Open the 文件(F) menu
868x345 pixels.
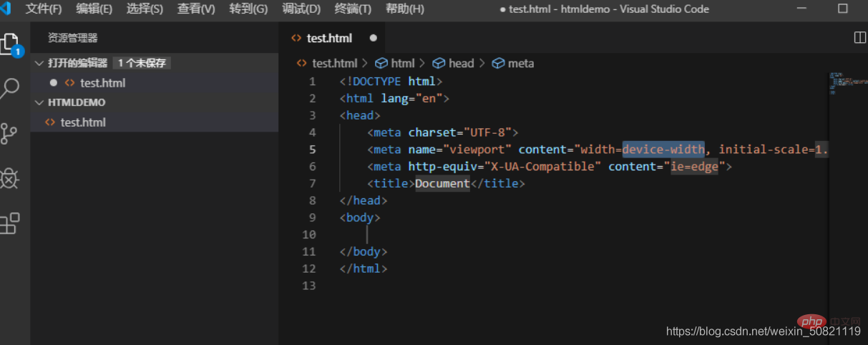44,9
